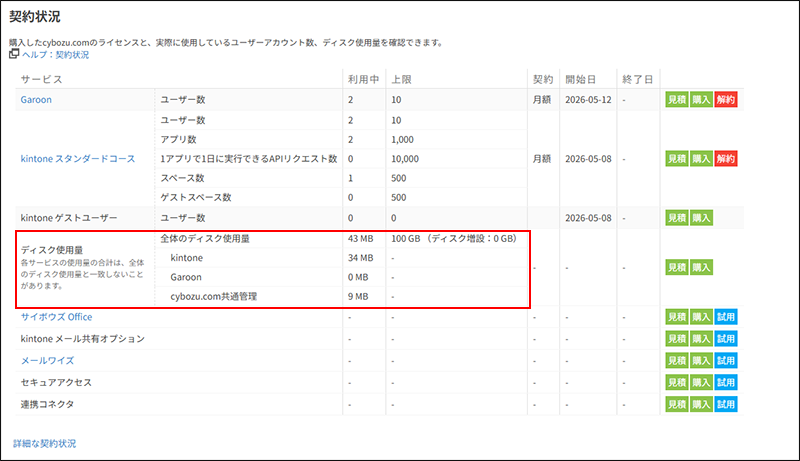Click the 契約状況 page heading
Image resolution: width=800 pixels, height=461 pixels.
tap(35, 16)
